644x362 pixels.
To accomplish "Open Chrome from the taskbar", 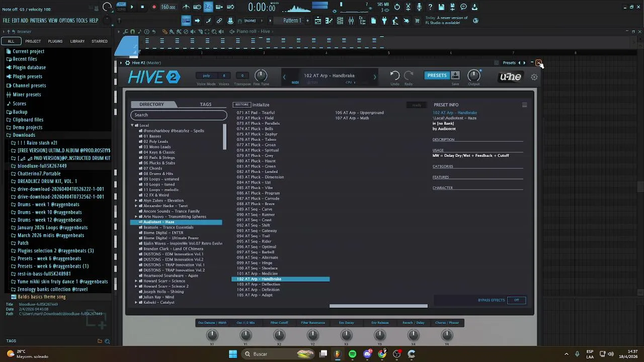I will (x=382, y=354).
